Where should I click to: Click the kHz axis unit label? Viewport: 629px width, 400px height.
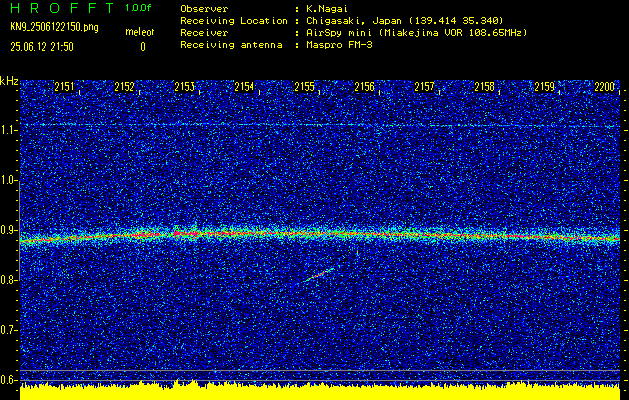(x=9, y=81)
